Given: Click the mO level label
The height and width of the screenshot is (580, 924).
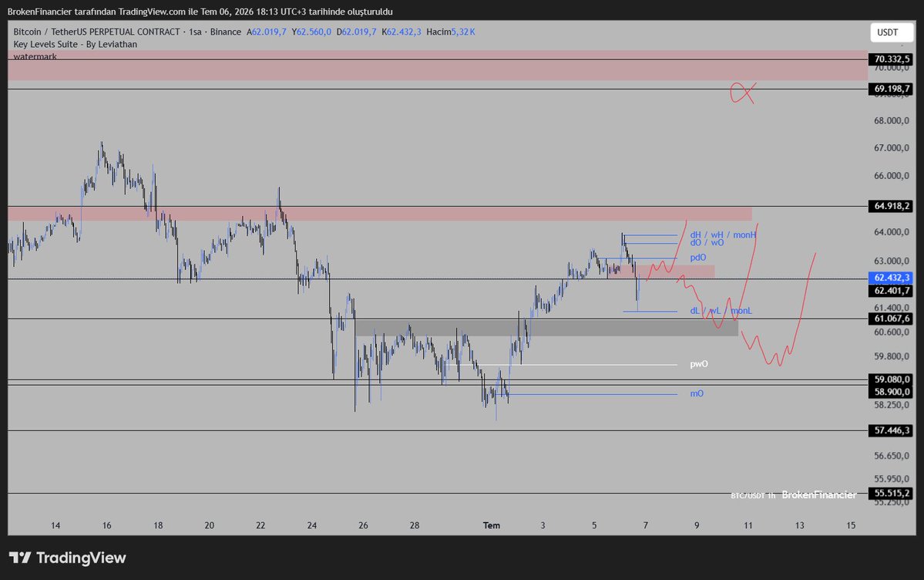Looking at the screenshot, I should (x=697, y=393).
